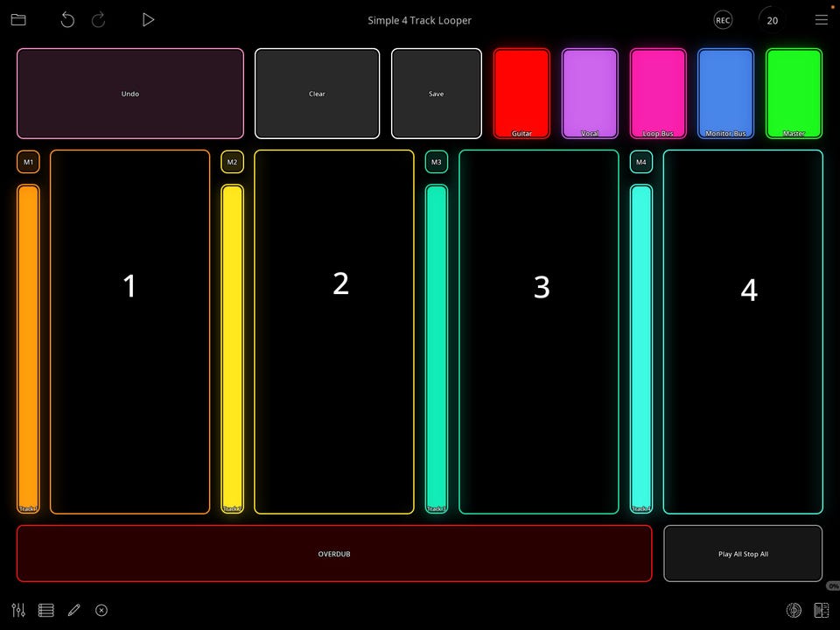Open the mixer sliders icon at bottom left
This screenshot has height=630, width=840.
[x=18, y=610]
